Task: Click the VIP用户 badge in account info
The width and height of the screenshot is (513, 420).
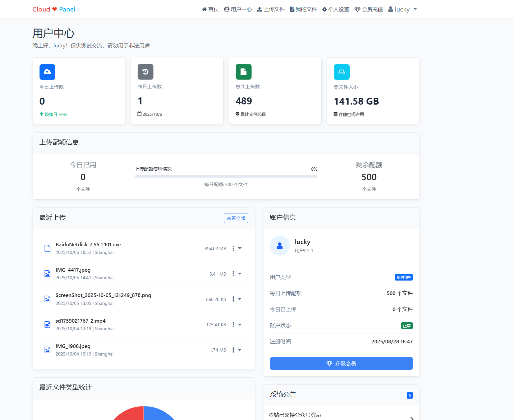Action: pyautogui.click(x=404, y=277)
